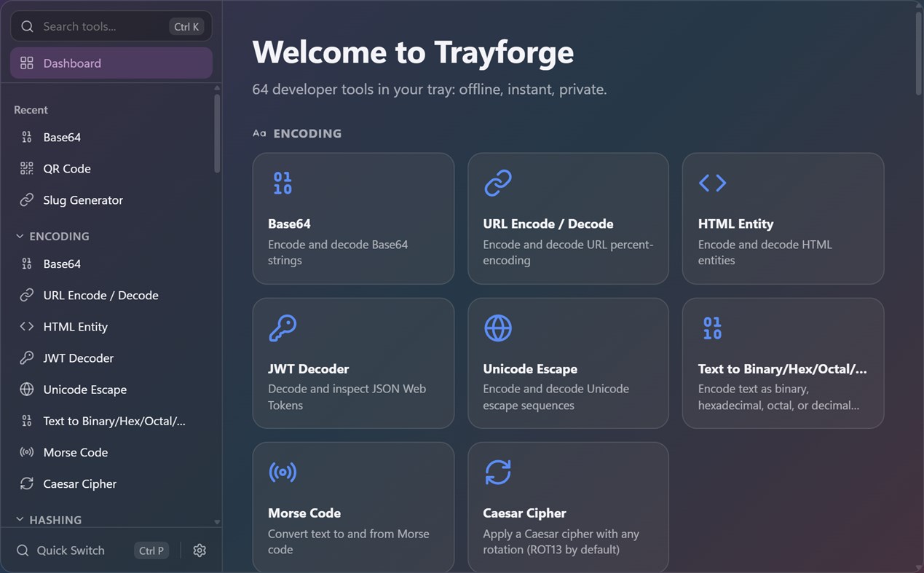Image resolution: width=924 pixels, height=573 pixels.
Task: Click the Base64 card binary icon
Action: coord(283,183)
